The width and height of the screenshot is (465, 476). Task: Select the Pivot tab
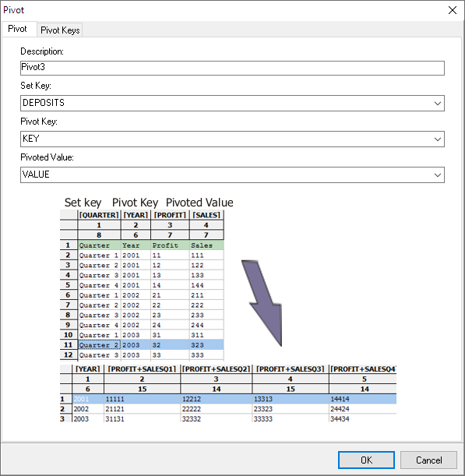tap(17, 29)
